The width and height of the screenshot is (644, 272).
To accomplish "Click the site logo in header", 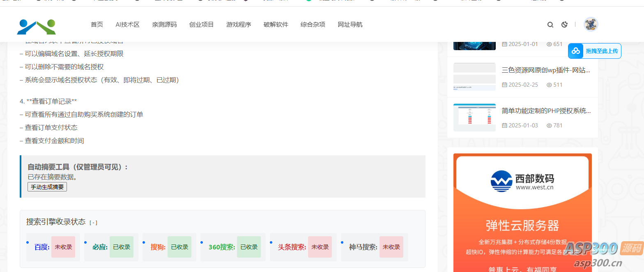I will [x=36, y=26].
